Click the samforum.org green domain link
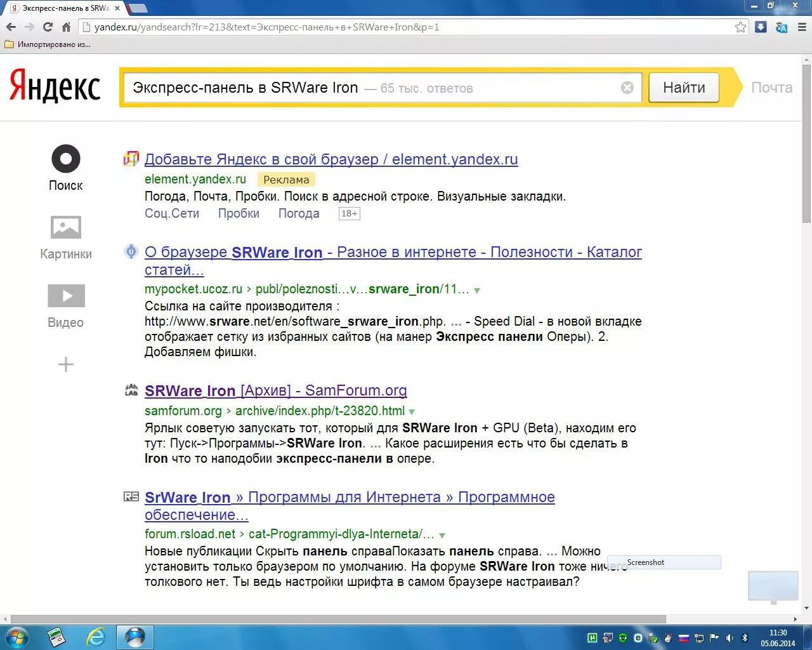The height and width of the screenshot is (650, 812). click(183, 411)
